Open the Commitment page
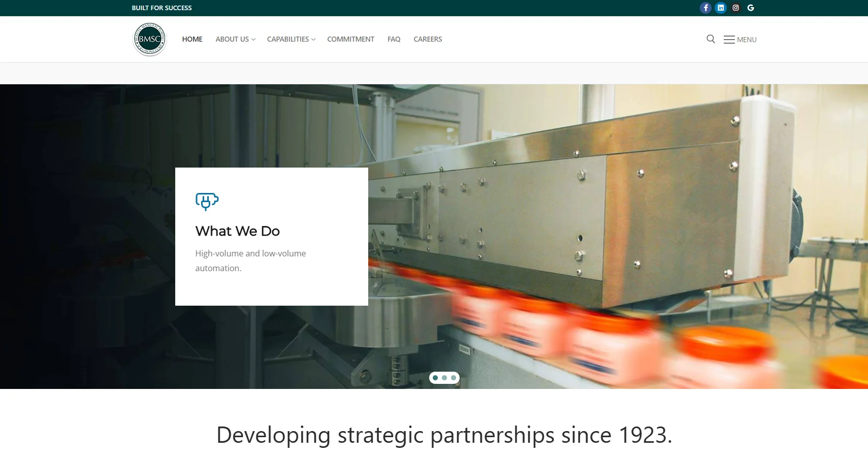This screenshot has height=458, width=868. click(350, 39)
